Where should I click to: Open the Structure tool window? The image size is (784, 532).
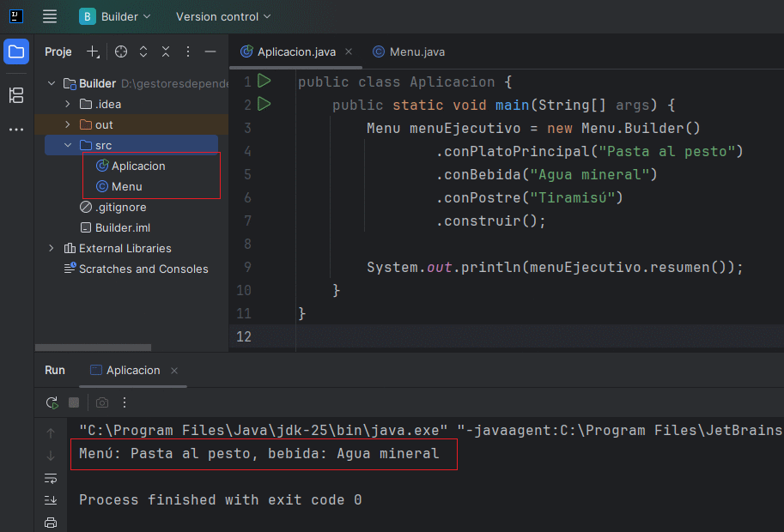coord(16,95)
